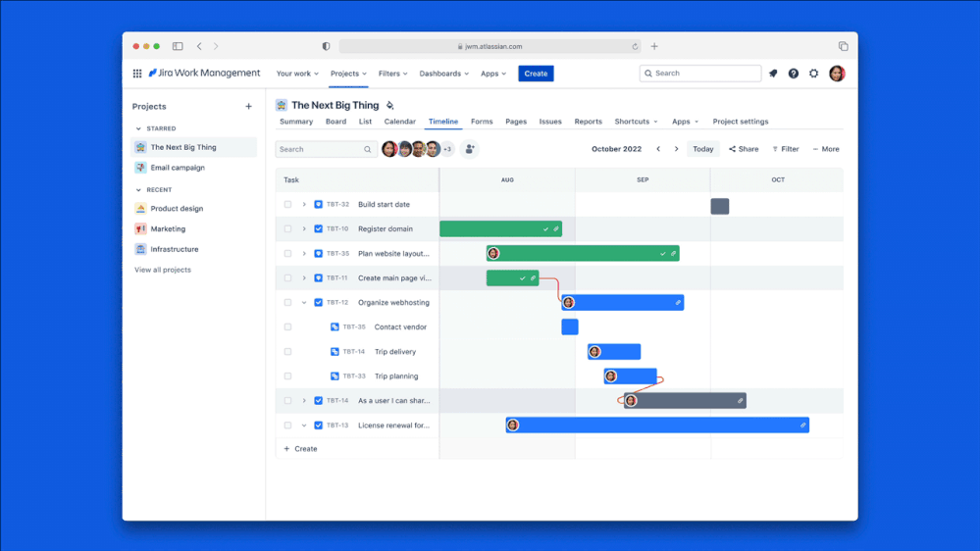Open the settings gear icon
980x551 pixels.
(814, 74)
